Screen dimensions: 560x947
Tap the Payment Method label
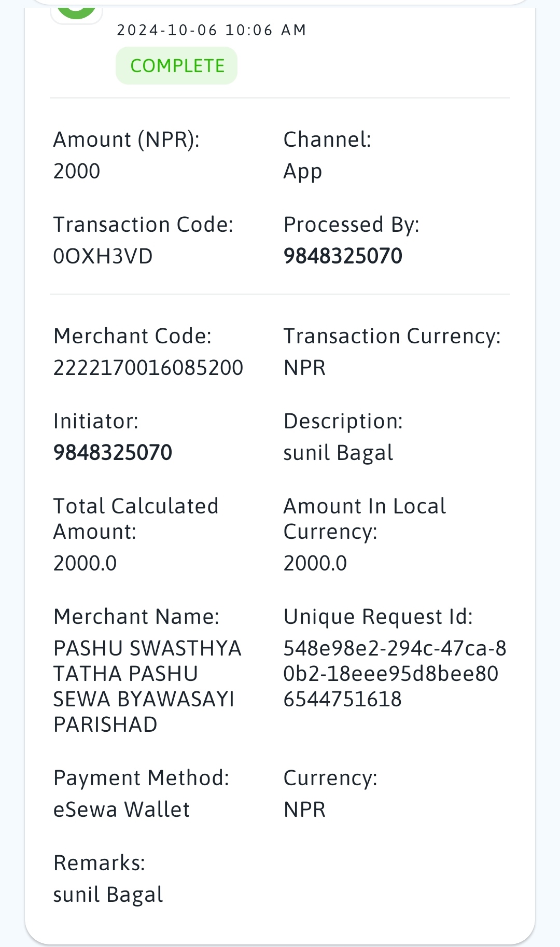pos(141,778)
